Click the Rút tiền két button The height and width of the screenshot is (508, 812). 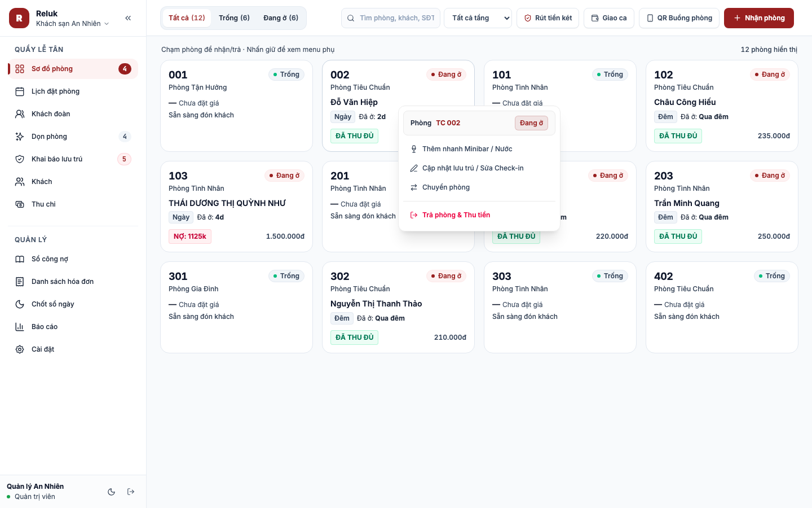pyautogui.click(x=548, y=18)
